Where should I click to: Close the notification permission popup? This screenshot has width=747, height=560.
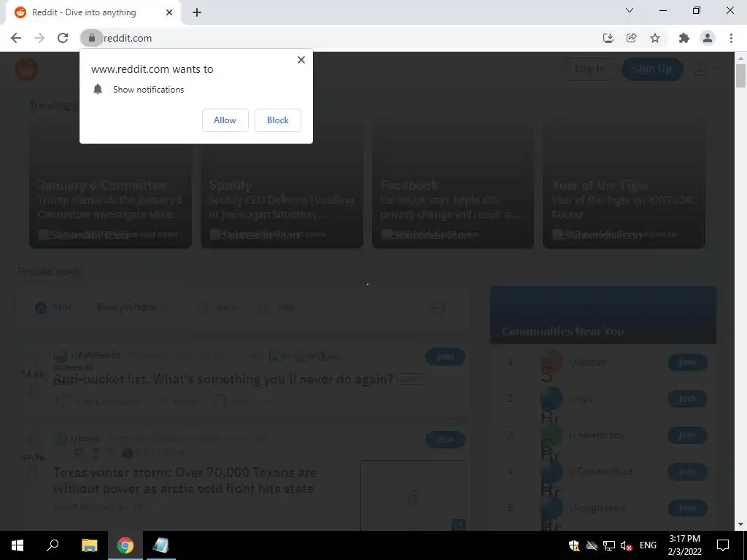301,60
